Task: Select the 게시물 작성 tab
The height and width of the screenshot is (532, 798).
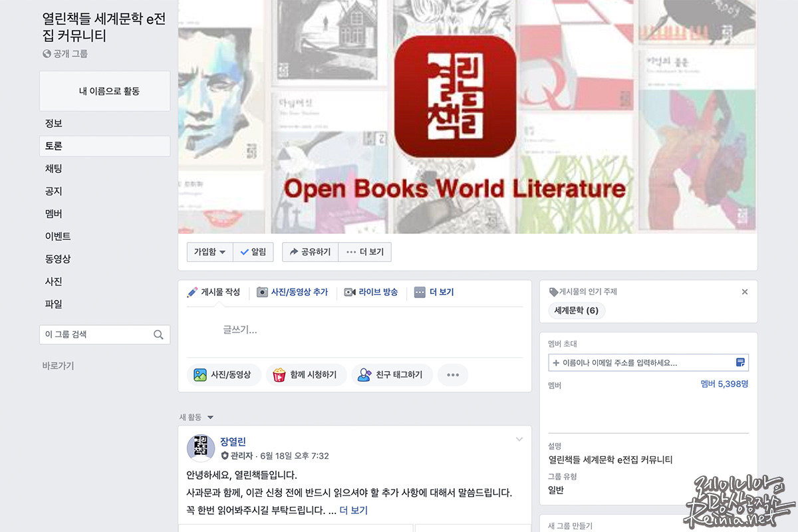Action: coord(213,292)
